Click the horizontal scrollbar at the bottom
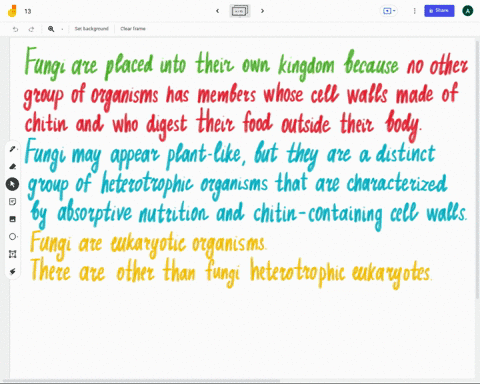This screenshot has width=480, height=384. click(142, 381)
